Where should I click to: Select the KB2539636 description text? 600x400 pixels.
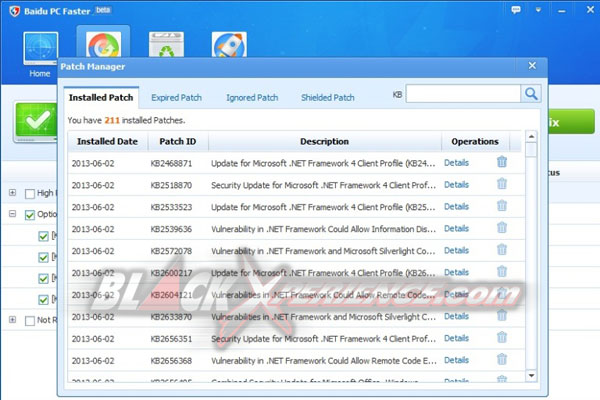pos(323,229)
